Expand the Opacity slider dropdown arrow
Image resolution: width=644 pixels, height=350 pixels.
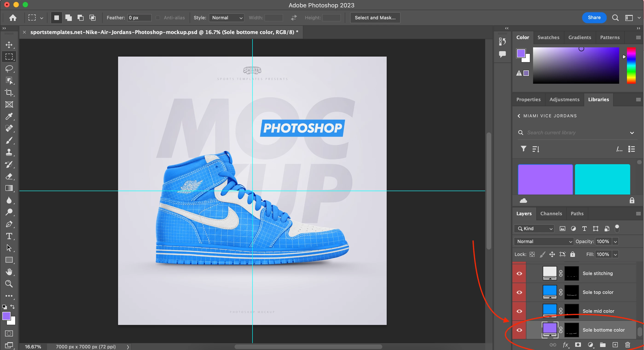615,242
